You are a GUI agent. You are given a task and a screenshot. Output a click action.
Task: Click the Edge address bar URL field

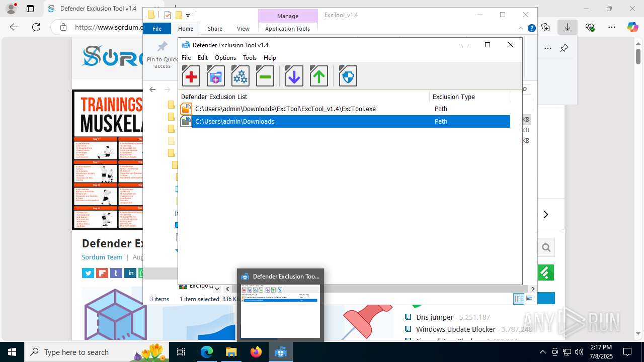coord(109,27)
